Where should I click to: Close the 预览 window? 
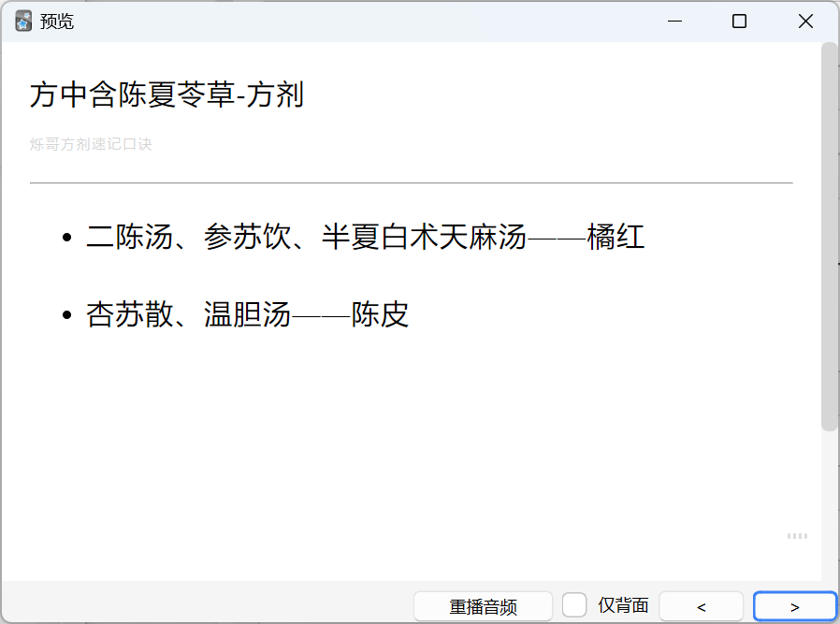(x=805, y=22)
